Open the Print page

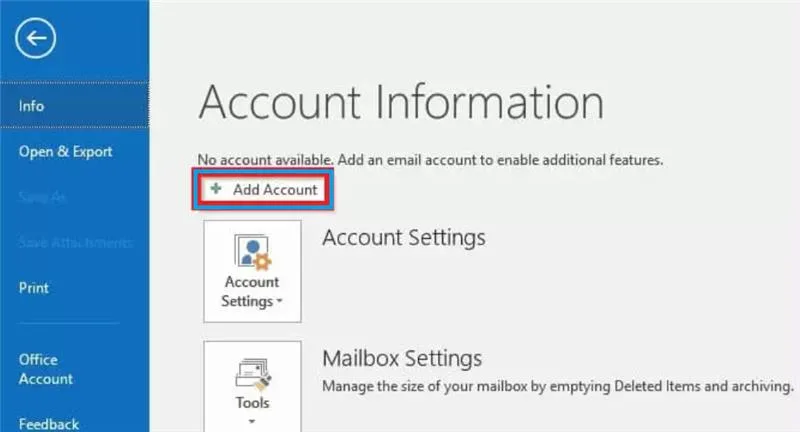[34, 288]
